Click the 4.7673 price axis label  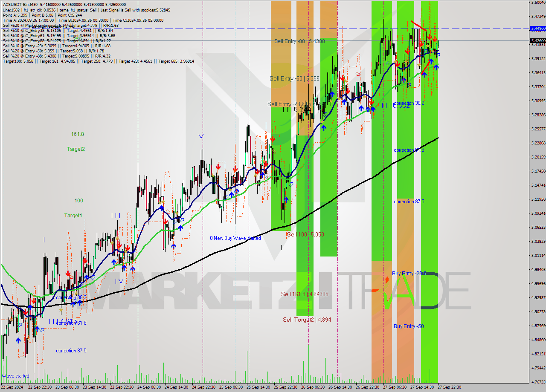pyautogui.click(x=538, y=382)
